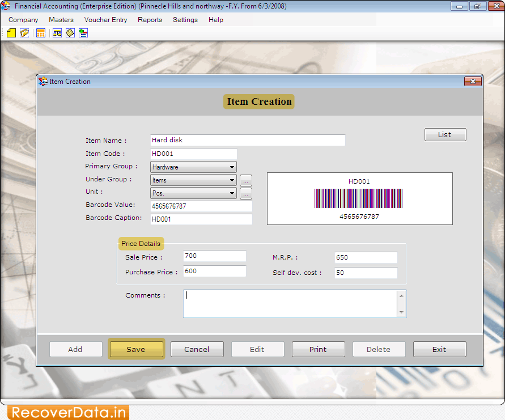Click the browse button next to Under Group
This screenshot has height=420, width=505.
coord(246,180)
